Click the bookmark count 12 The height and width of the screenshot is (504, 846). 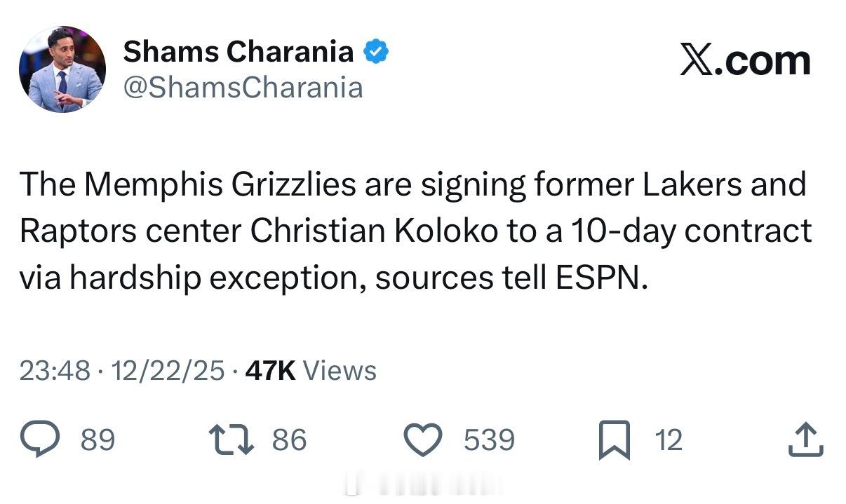pyautogui.click(x=668, y=440)
